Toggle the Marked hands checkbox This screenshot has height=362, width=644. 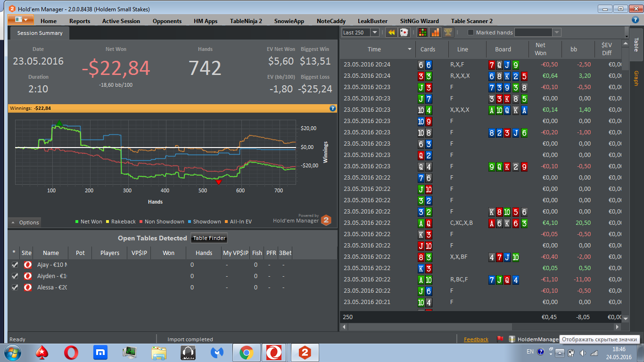[471, 33]
